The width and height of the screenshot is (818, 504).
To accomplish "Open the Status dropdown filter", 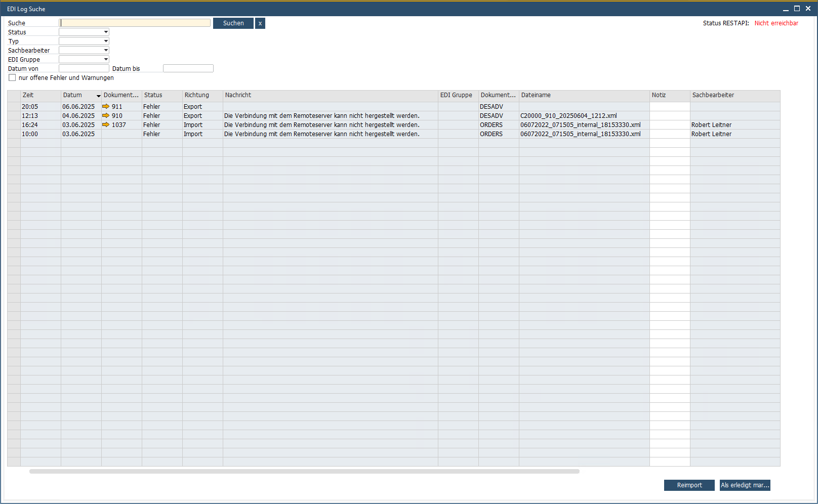I will pos(106,32).
